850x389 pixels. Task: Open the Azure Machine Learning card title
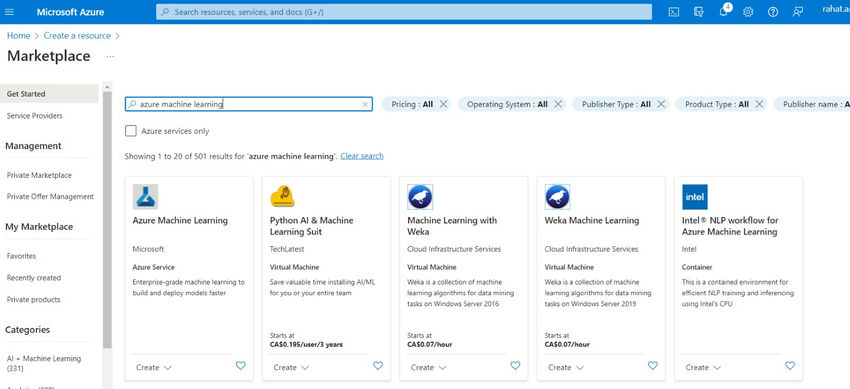coord(180,221)
